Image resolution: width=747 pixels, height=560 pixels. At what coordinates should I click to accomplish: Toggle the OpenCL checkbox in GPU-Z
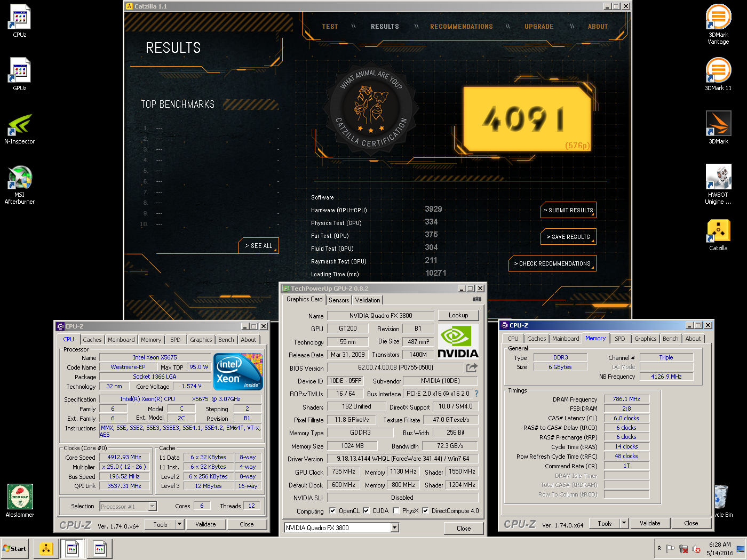coord(332,511)
